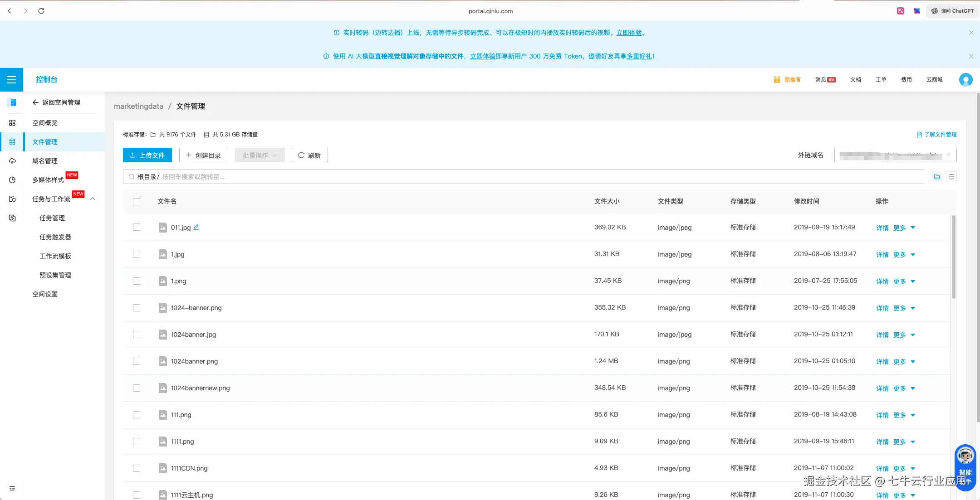Image resolution: width=980 pixels, height=500 pixels.
Task: Tick the checkbox for 111.png
Action: point(137,415)
